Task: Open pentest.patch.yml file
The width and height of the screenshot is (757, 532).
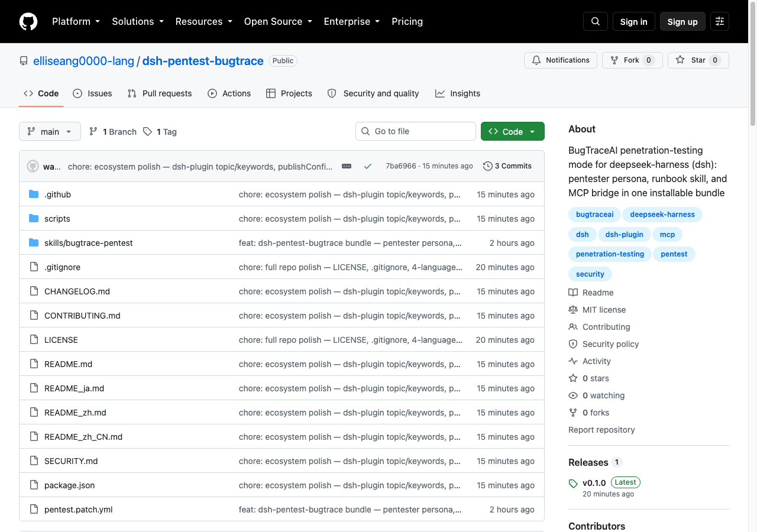Action: tap(78, 510)
